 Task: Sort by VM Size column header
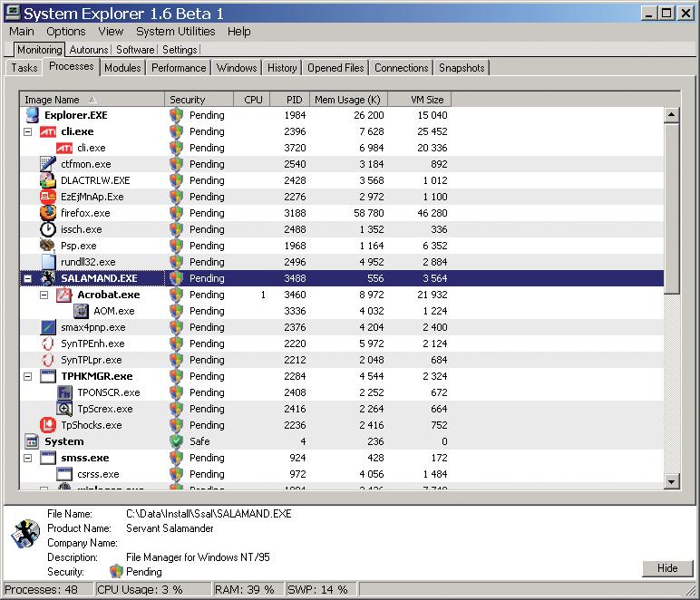419,100
